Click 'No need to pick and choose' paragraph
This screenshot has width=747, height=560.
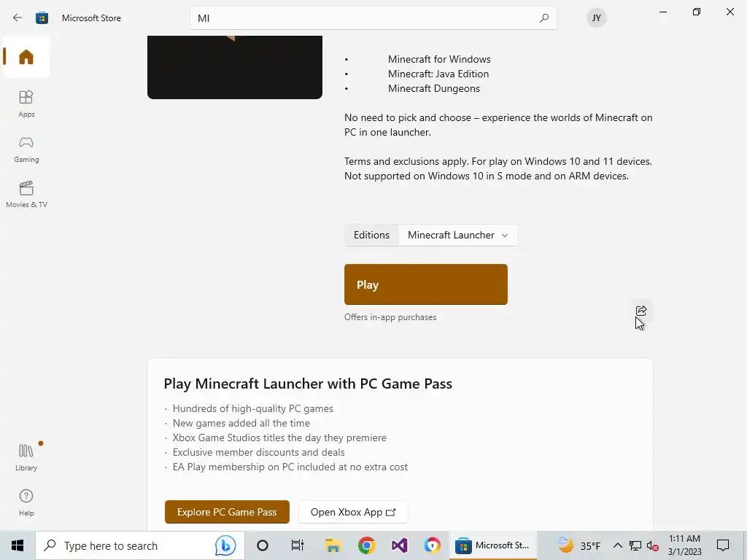tap(498, 125)
